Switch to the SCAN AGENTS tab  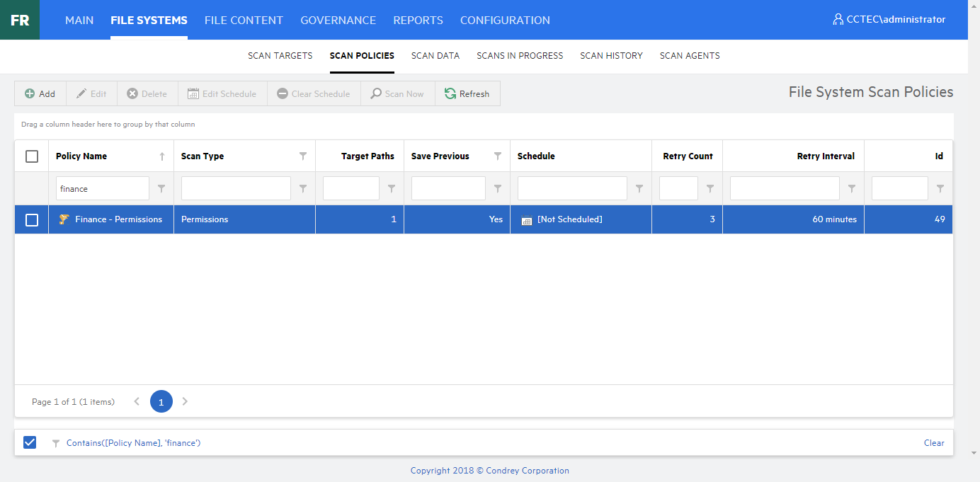(690, 55)
